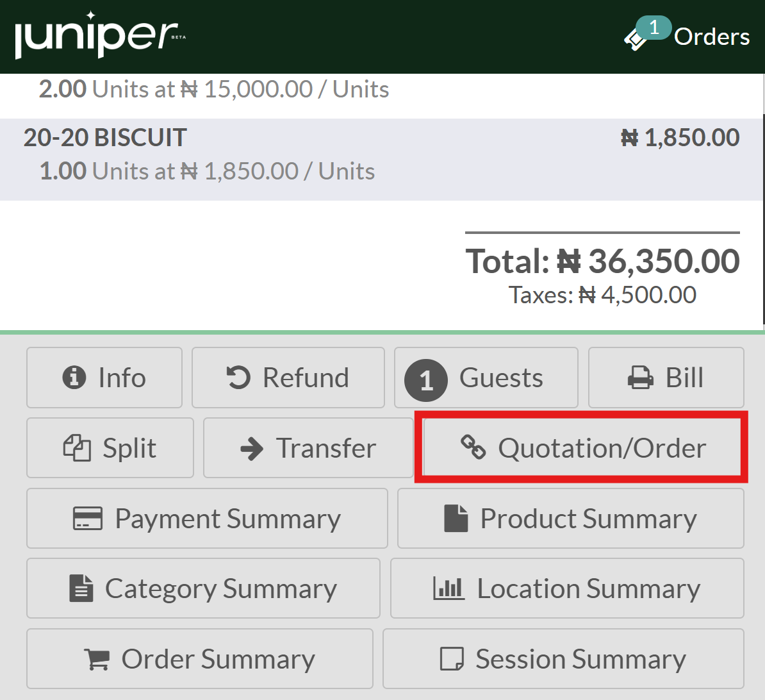
Task: Click the Product Summary file icon
Action: click(x=456, y=519)
